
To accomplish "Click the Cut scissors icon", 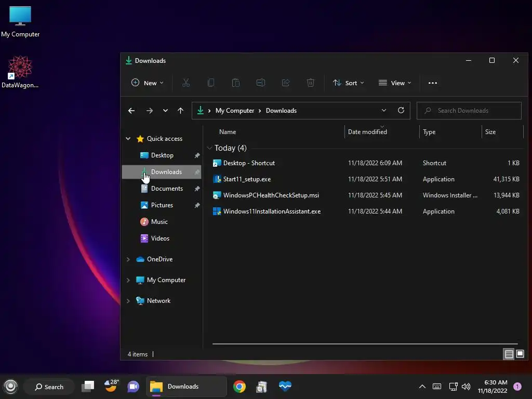I will click(186, 83).
